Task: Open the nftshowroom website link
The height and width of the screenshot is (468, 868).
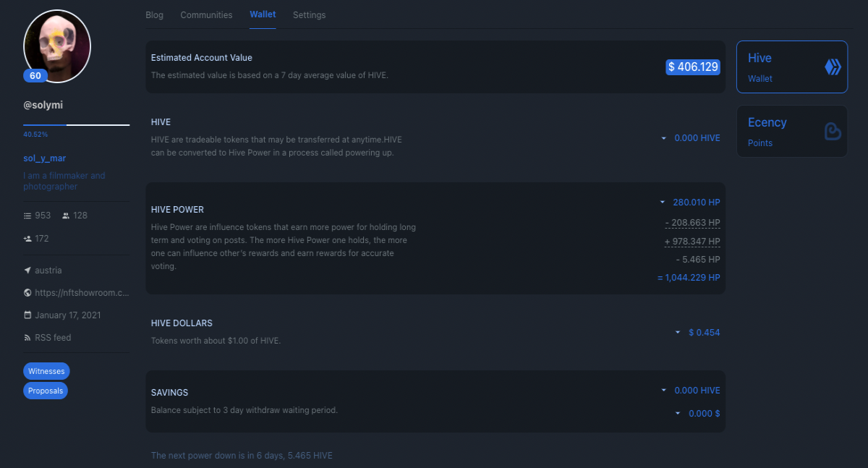Action: click(x=82, y=293)
